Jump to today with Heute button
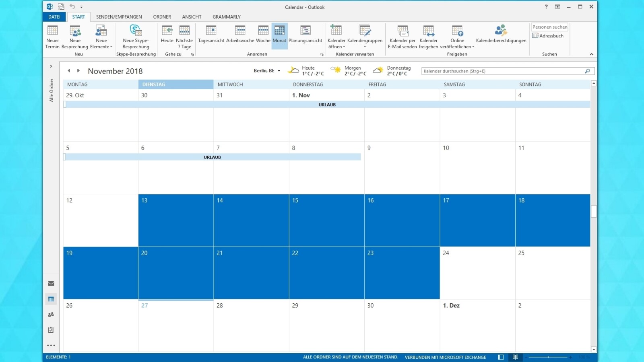 [x=167, y=34]
